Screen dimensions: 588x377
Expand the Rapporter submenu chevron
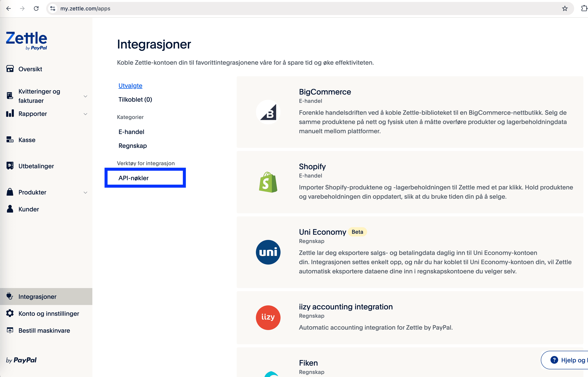point(85,114)
